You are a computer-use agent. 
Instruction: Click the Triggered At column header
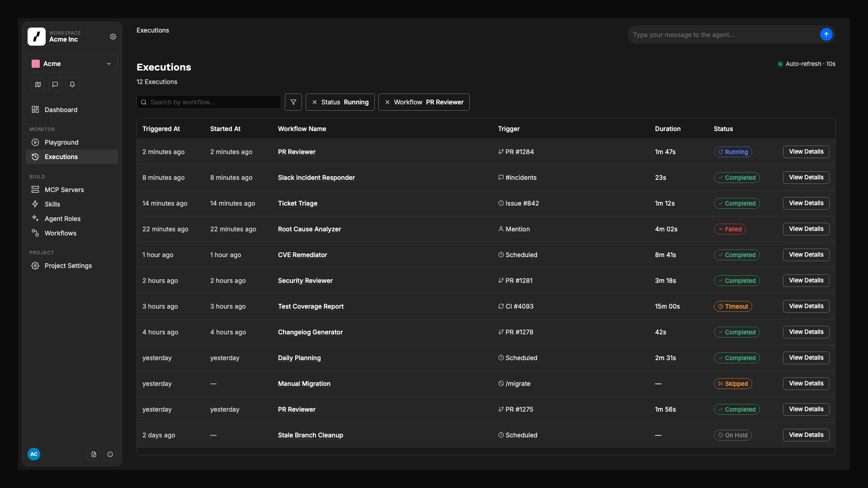161,129
